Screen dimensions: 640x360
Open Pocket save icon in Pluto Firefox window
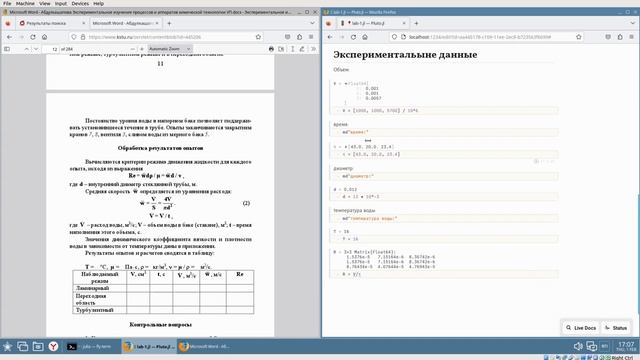tap(608, 37)
